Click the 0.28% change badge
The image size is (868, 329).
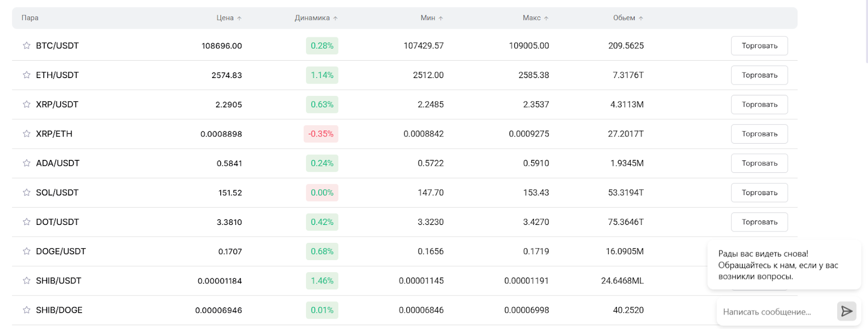pos(322,46)
